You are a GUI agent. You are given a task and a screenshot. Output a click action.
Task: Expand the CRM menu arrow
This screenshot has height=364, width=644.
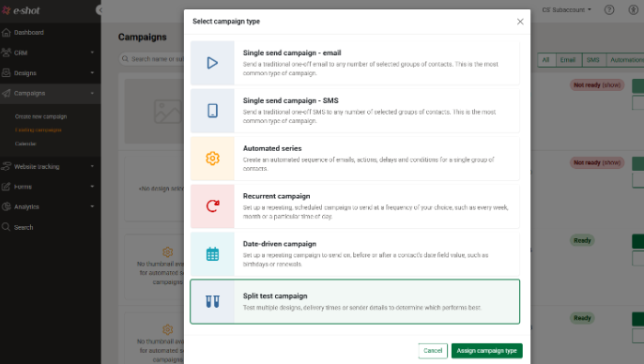click(92, 53)
